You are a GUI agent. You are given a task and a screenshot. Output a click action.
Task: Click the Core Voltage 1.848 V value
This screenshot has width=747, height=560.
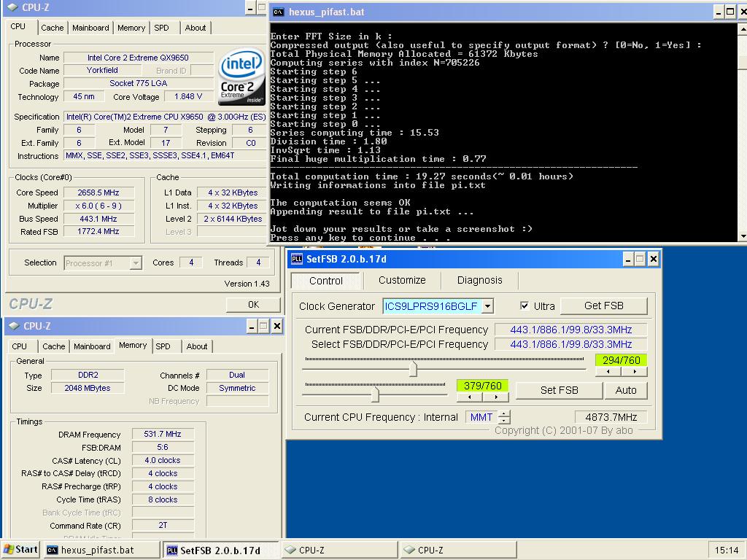point(188,97)
